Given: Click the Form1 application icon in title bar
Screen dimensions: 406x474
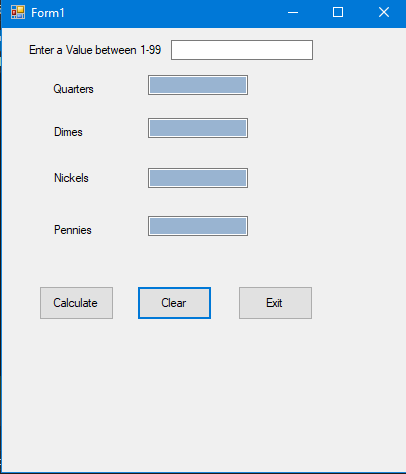Looking at the screenshot, I should [18, 12].
